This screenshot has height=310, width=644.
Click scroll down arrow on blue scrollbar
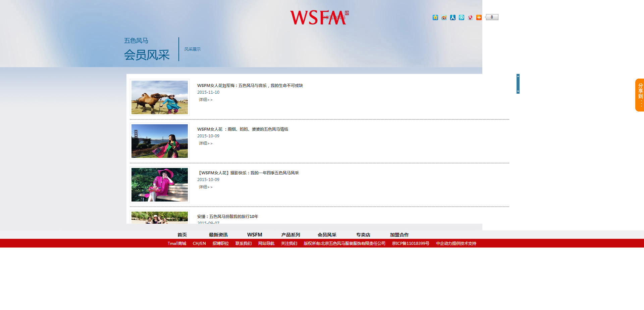click(518, 91)
